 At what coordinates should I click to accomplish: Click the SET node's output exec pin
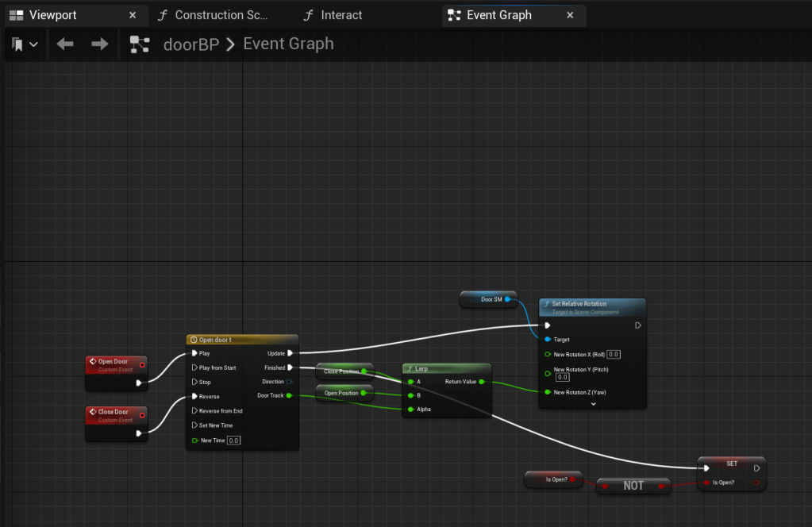pyautogui.click(x=756, y=468)
